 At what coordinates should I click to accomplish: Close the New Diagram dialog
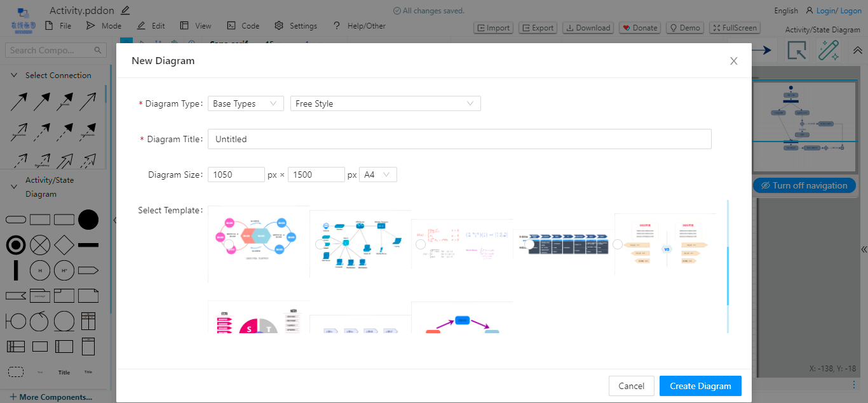pos(734,61)
